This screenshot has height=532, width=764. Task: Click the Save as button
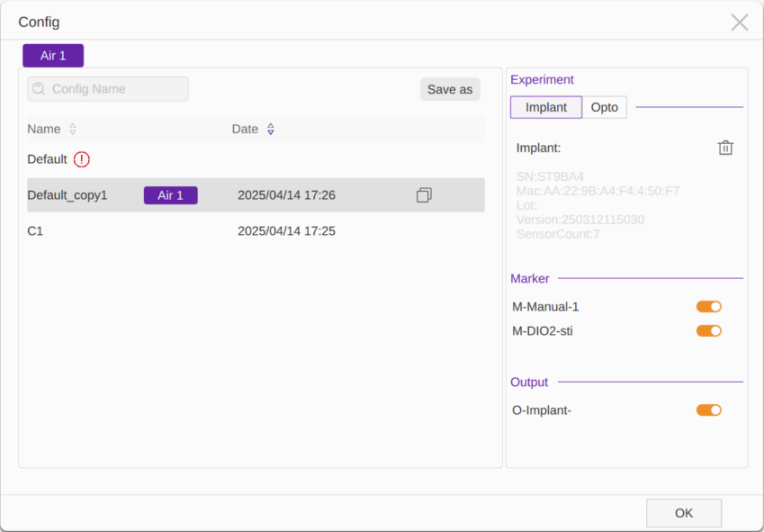pos(450,89)
